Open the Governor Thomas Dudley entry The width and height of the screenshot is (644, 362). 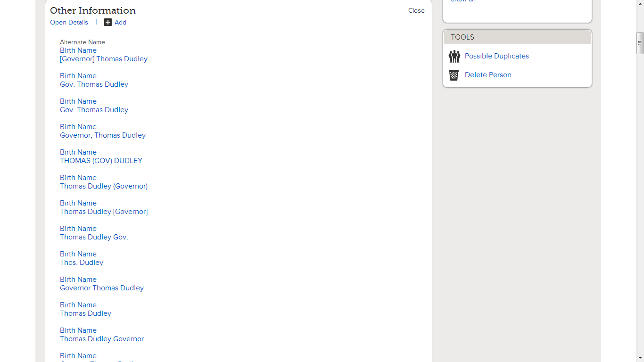[102, 288]
